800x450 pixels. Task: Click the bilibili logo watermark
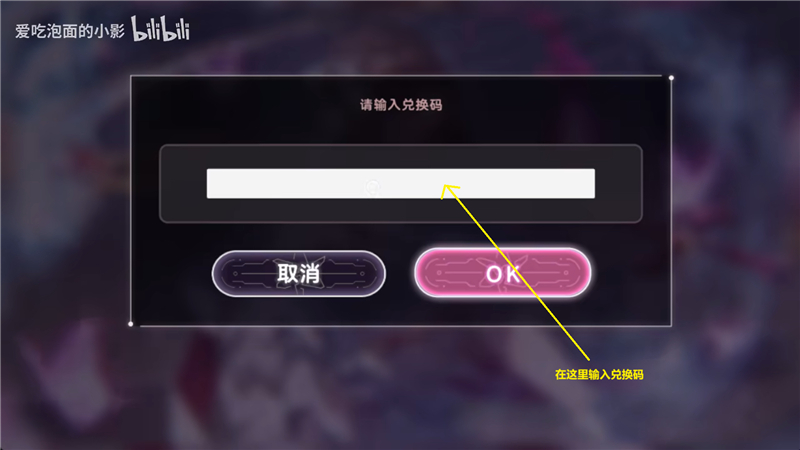(161, 29)
